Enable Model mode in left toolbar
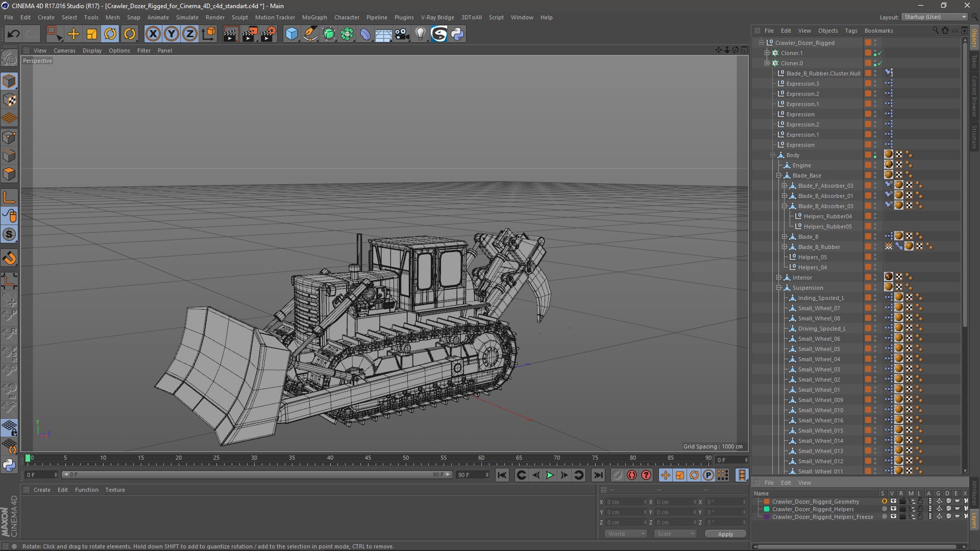This screenshot has width=980, height=551. 9,82
